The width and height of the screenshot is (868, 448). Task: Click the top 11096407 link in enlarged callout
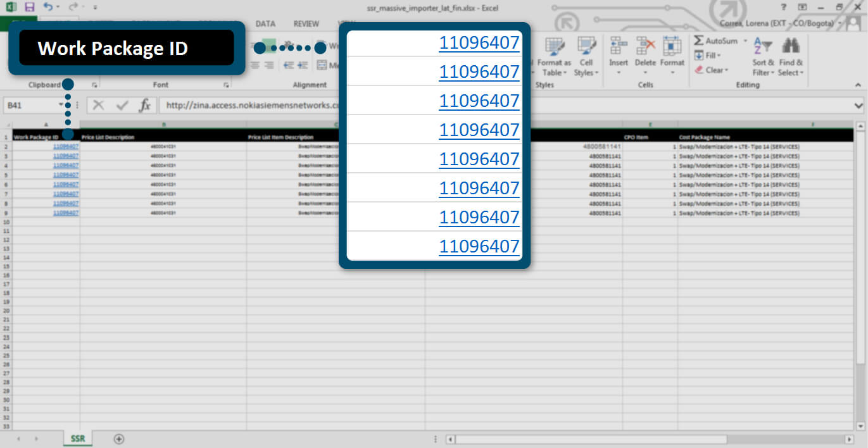pos(479,43)
